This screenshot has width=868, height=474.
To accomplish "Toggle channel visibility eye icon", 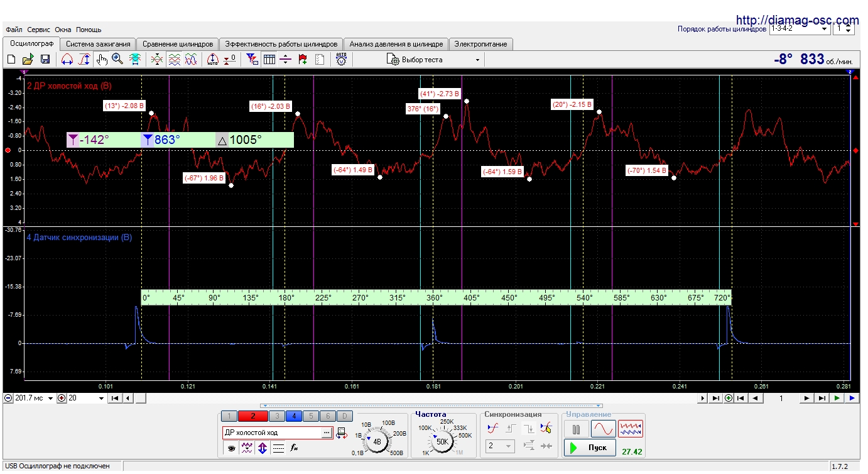I will click(231, 448).
